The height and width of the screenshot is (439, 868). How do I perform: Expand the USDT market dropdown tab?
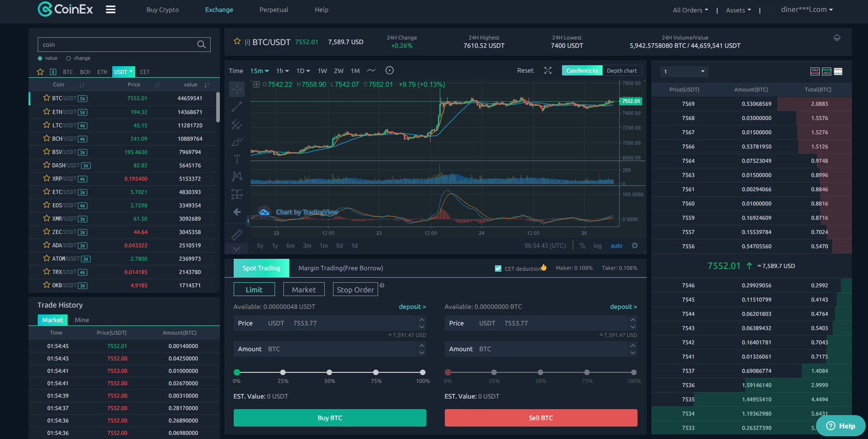point(123,72)
